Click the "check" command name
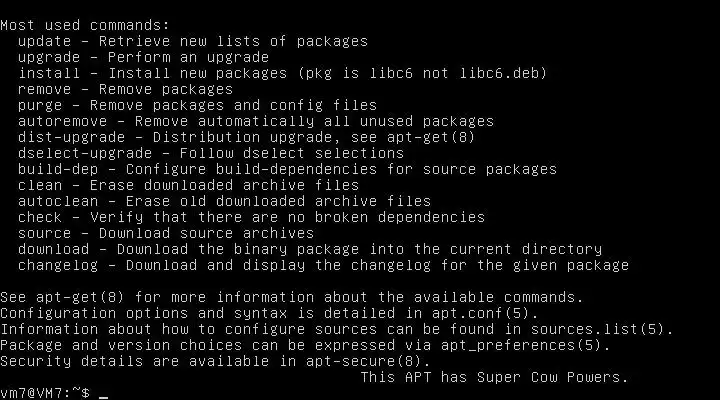 pyautogui.click(x=40, y=217)
